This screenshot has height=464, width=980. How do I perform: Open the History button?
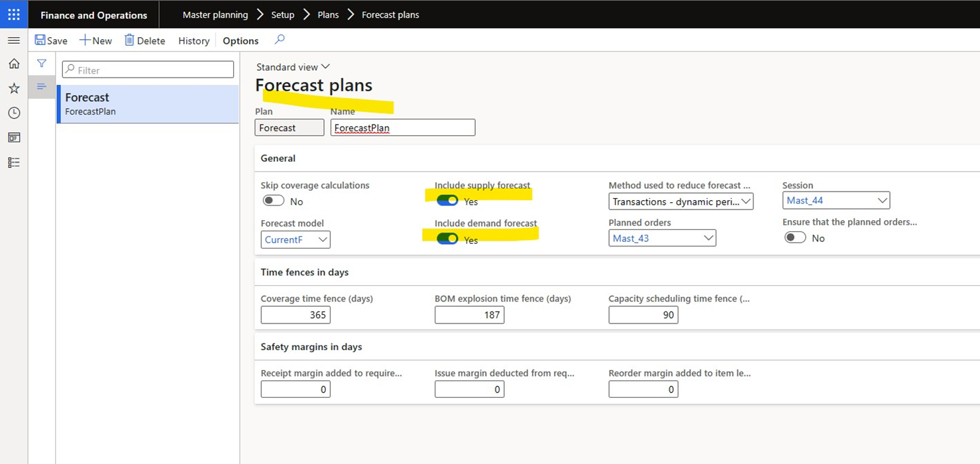click(x=193, y=40)
